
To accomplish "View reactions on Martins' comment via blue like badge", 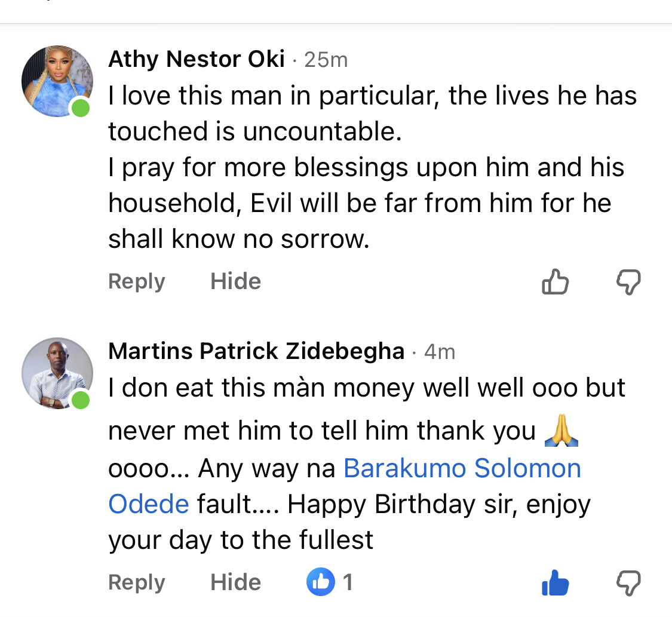I will [321, 582].
